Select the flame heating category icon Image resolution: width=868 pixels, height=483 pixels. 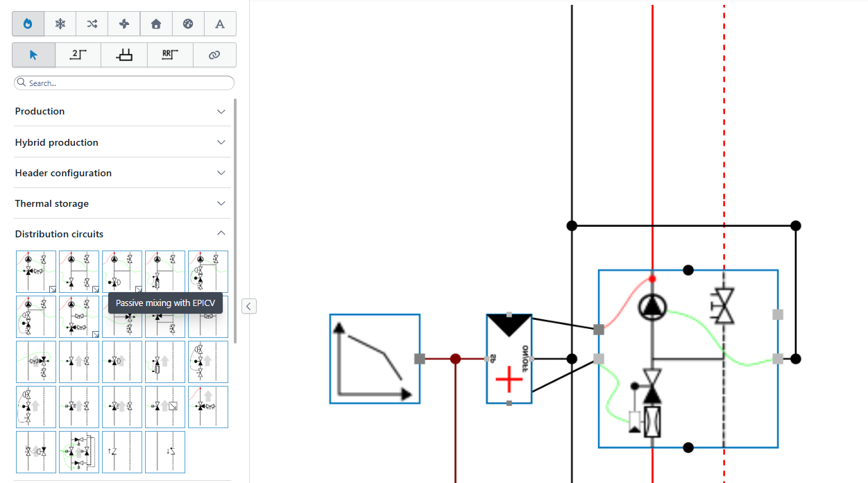[28, 24]
